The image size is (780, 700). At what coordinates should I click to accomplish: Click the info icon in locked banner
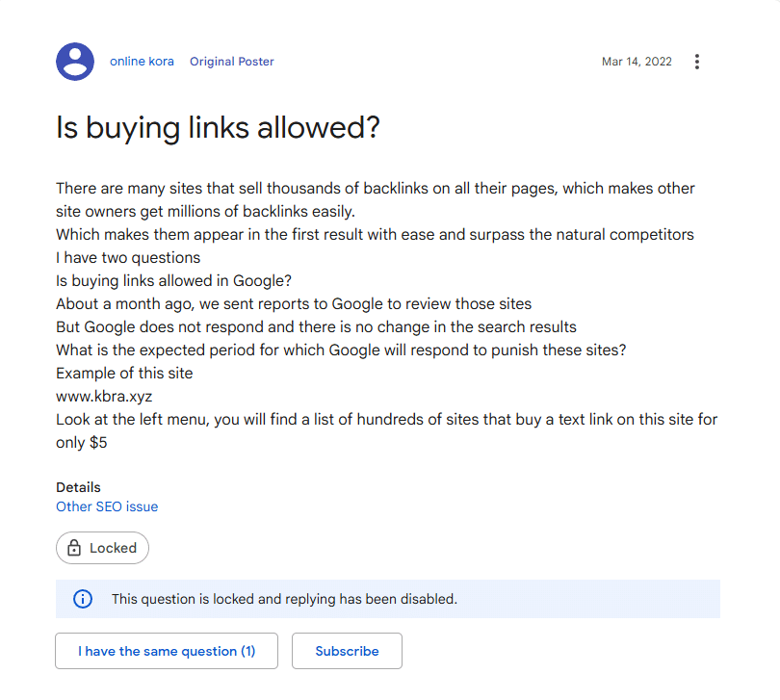[x=83, y=599]
